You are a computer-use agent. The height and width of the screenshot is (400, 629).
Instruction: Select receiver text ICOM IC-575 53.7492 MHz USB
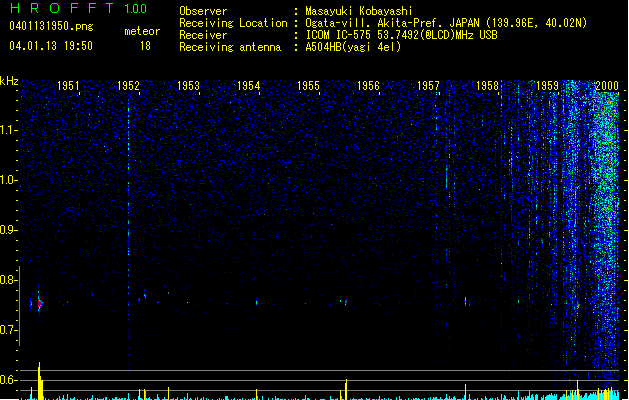(x=402, y=35)
